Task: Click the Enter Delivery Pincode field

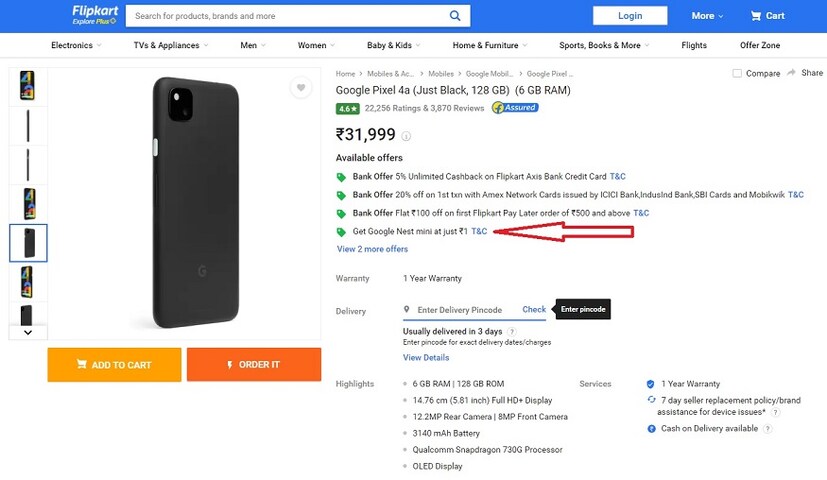Action: click(x=460, y=310)
